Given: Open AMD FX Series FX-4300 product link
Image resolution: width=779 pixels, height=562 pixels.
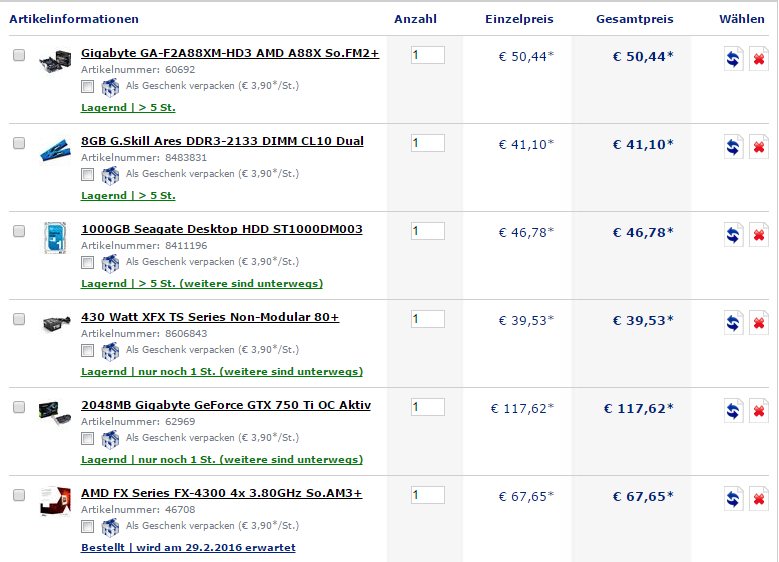Looking at the screenshot, I should click(222, 493).
